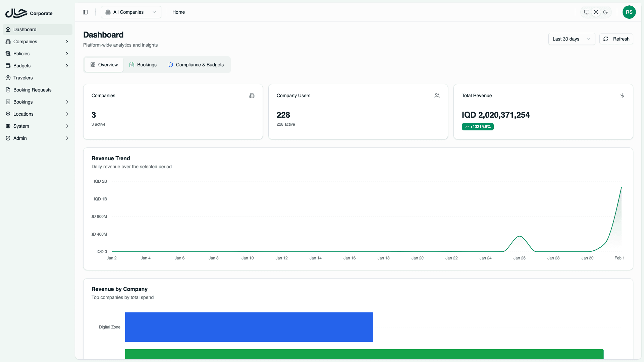Screen dimensions: 644x362
Task: Click the building icon on the Companies card
Action: point(252,96)
